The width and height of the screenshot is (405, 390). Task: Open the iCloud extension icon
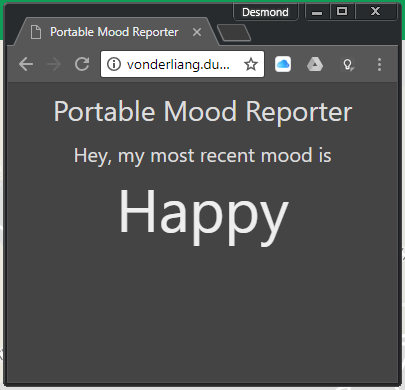pos(283,64)
